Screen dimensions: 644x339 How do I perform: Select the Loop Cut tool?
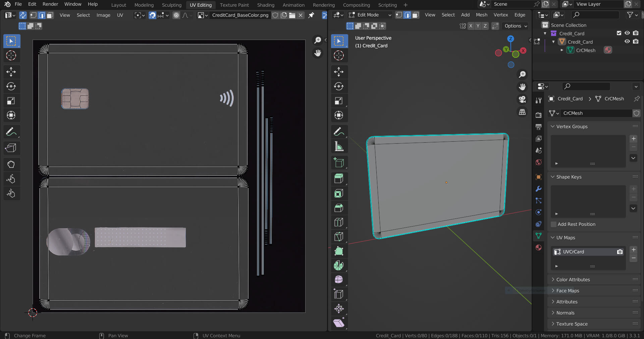coord(339,222)
